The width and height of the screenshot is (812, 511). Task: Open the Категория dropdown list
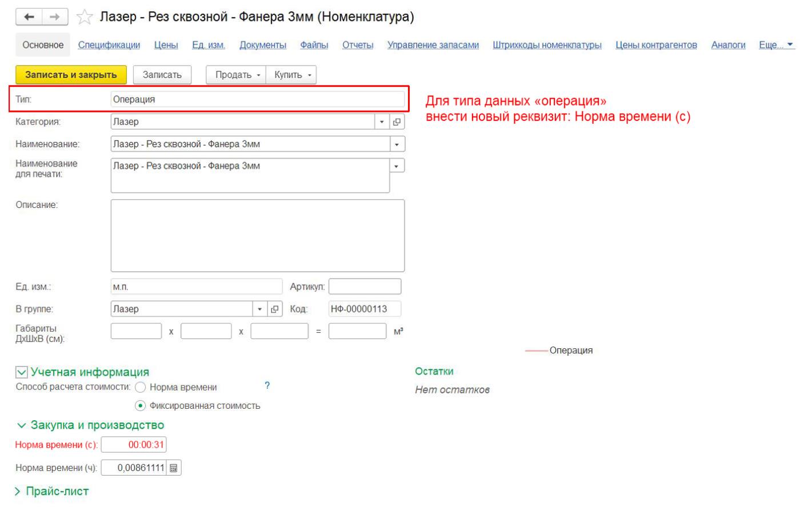tap(382, 122)
